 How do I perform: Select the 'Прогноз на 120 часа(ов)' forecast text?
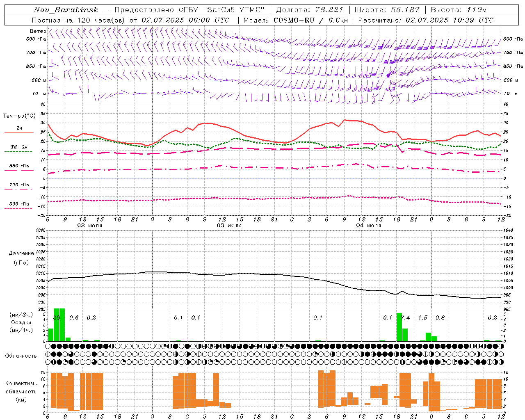click(x=79, y=20)
